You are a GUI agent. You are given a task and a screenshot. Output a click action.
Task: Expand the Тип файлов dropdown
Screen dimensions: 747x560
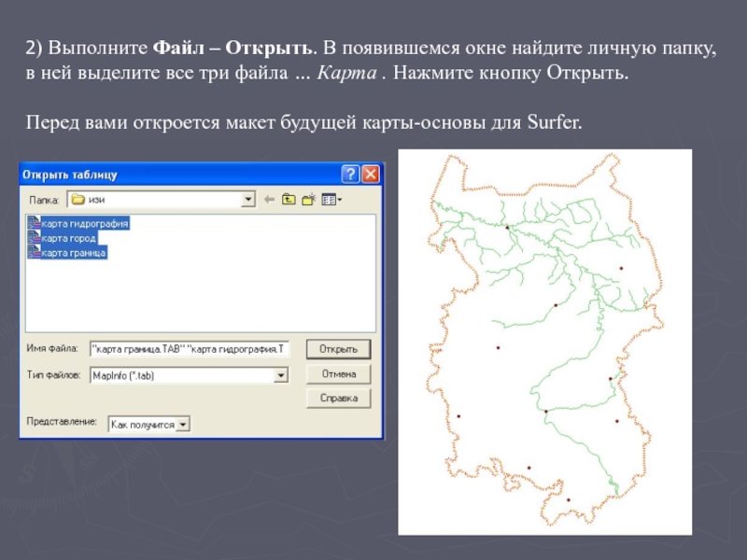click(279, 374)
